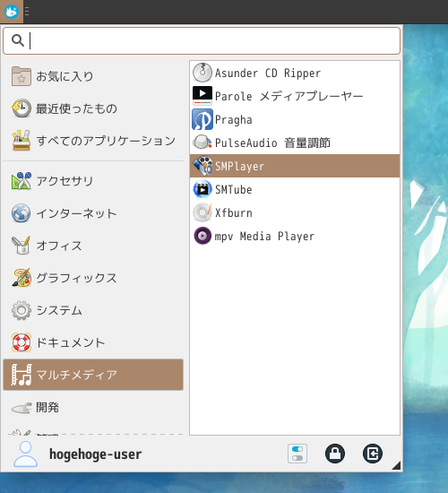Select ドキュメント category label

click(71, 342)
